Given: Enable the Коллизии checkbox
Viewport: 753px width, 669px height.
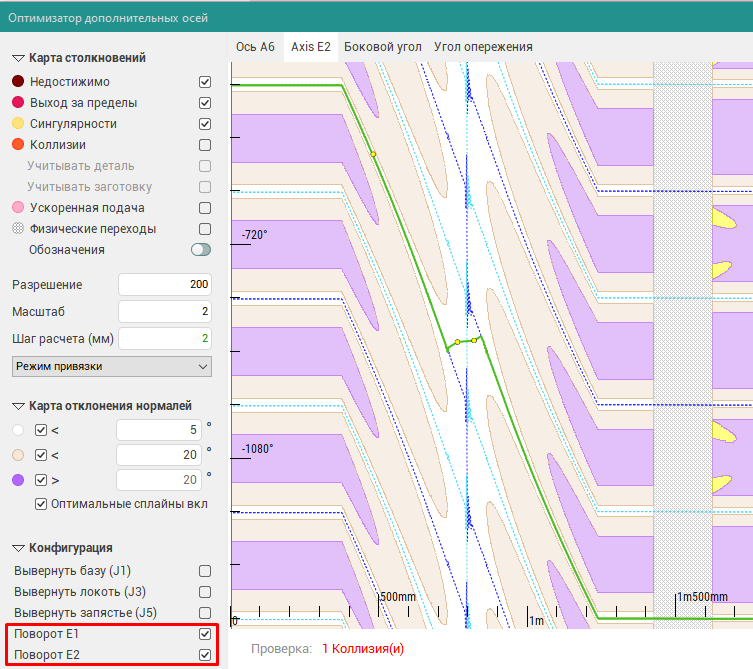Looking at the screenshot, I should click(205, 145).
